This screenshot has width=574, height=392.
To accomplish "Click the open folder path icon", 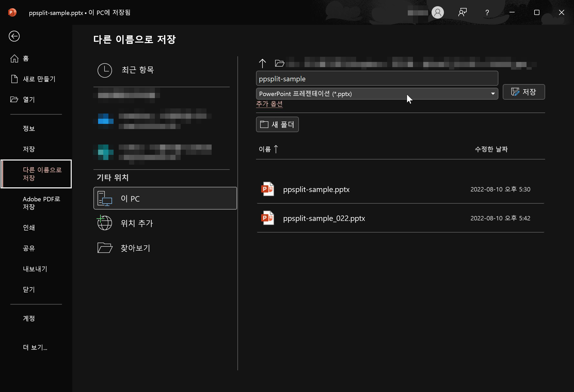I will 280,63.
